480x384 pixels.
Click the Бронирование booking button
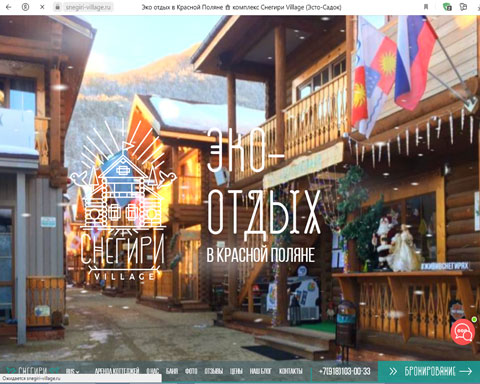click(x=429, y=371)
